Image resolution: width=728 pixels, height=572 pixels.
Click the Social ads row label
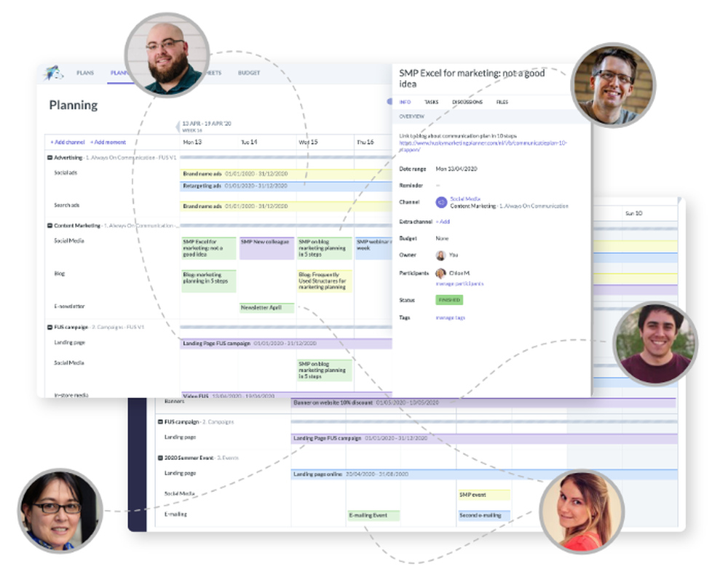coord(66,172)
